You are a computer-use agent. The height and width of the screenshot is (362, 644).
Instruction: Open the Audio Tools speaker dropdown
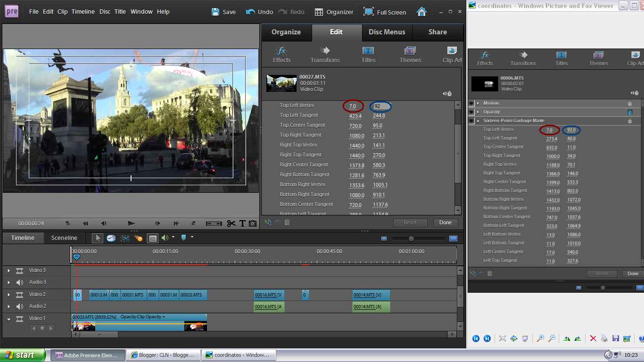[x=168, y=238]
